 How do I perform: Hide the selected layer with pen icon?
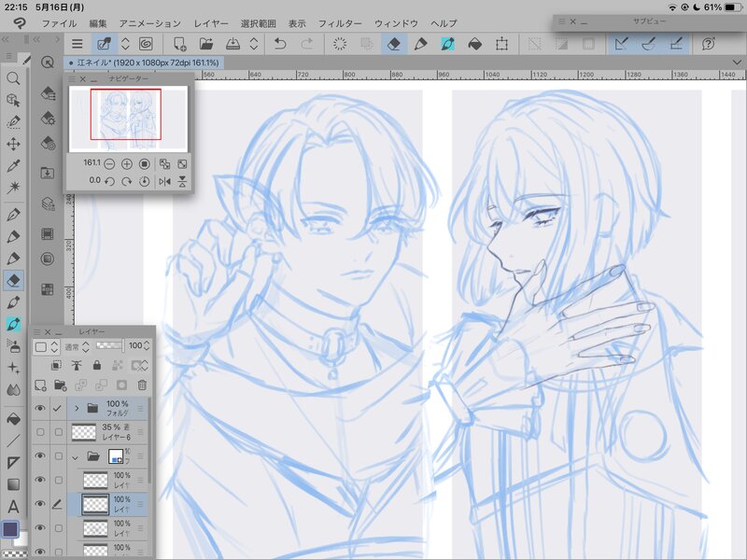point(40,504)
